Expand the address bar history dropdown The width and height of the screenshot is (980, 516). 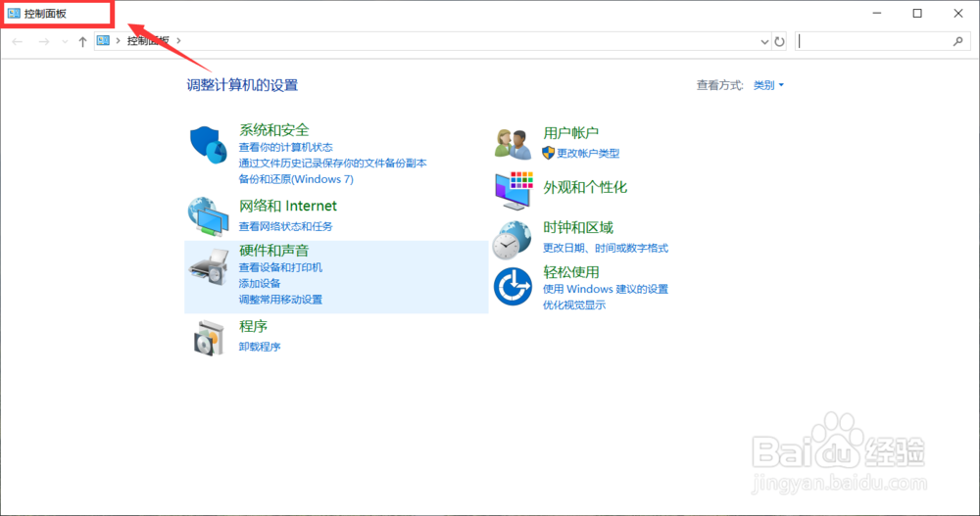pos(764,42)
